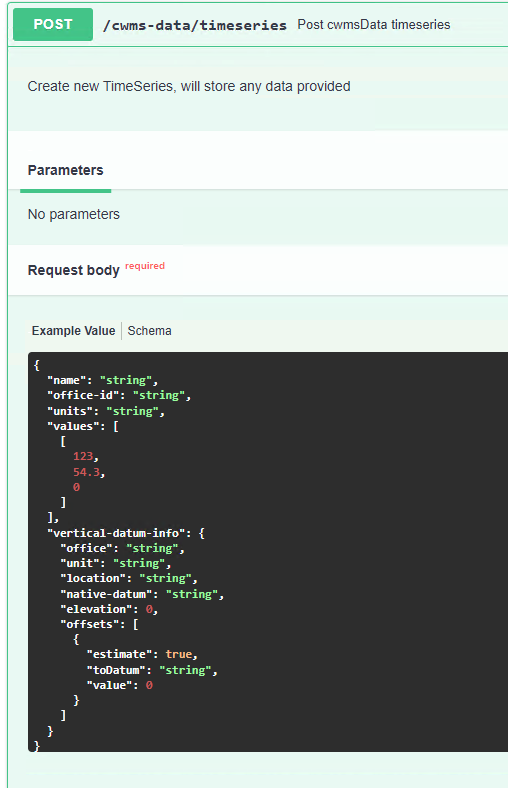Click the true value of "estimate"
Viewport: 508px width, 788px height.
179,654
